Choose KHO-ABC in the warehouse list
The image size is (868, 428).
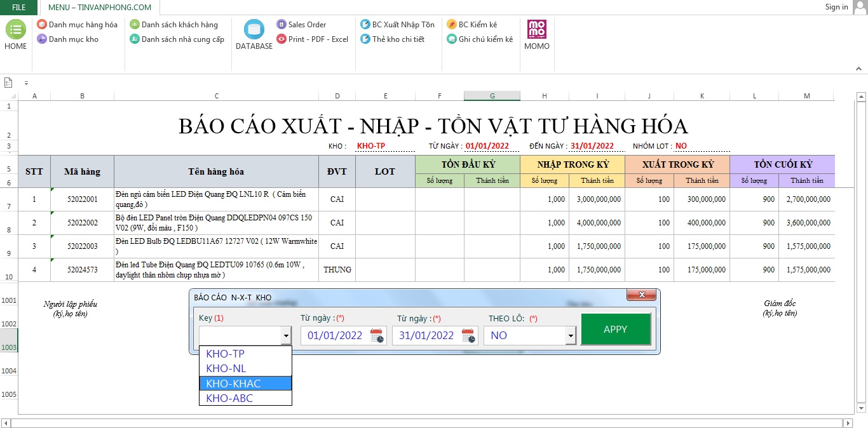pyautogui.click(x=229, y=398)
